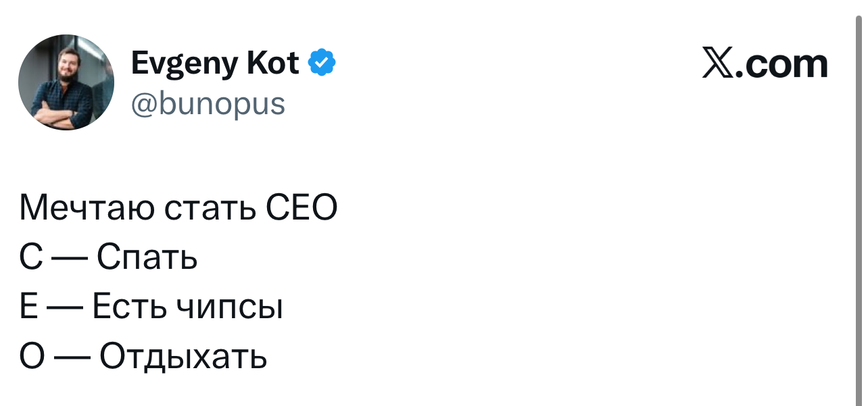
Task: Click the letter "О" starting the last line
Action: [32, 357]
